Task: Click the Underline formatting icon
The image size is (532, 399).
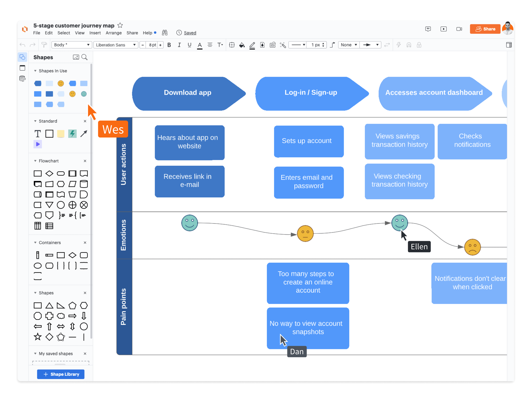Action: 188,45
